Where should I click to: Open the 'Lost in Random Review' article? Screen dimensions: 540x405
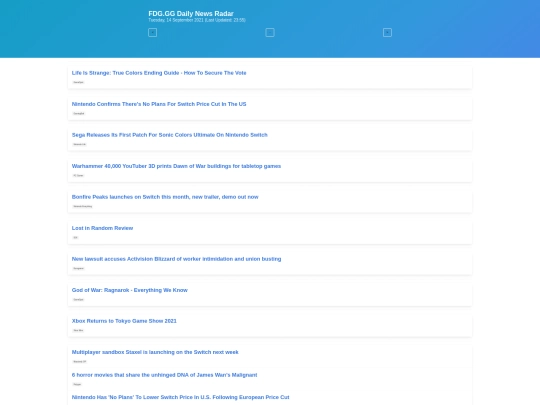(102, 228)
